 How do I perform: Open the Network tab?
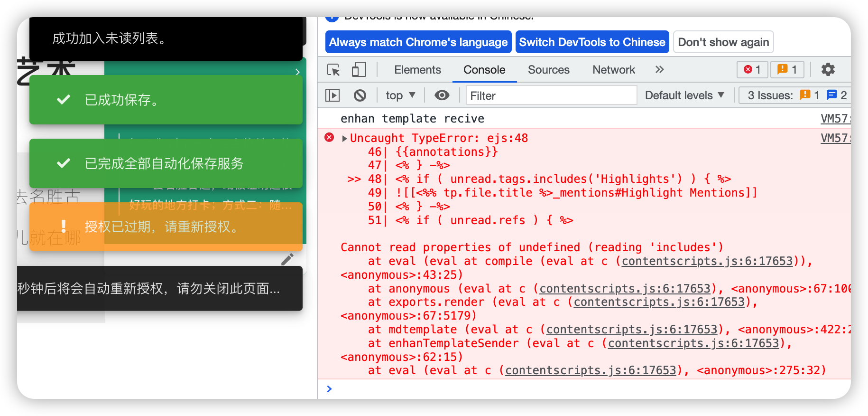pos(614,70)
